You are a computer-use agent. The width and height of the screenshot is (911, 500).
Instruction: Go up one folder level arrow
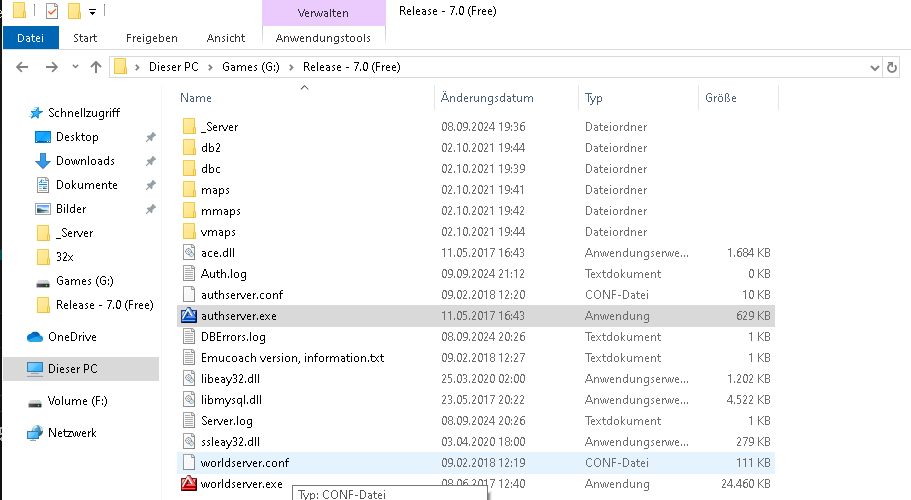pos(96,67)
